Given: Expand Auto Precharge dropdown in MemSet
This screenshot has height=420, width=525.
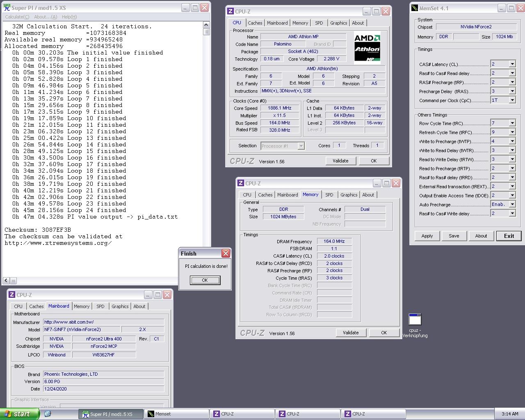Looking at the screenshot, I should click(512, 204).
